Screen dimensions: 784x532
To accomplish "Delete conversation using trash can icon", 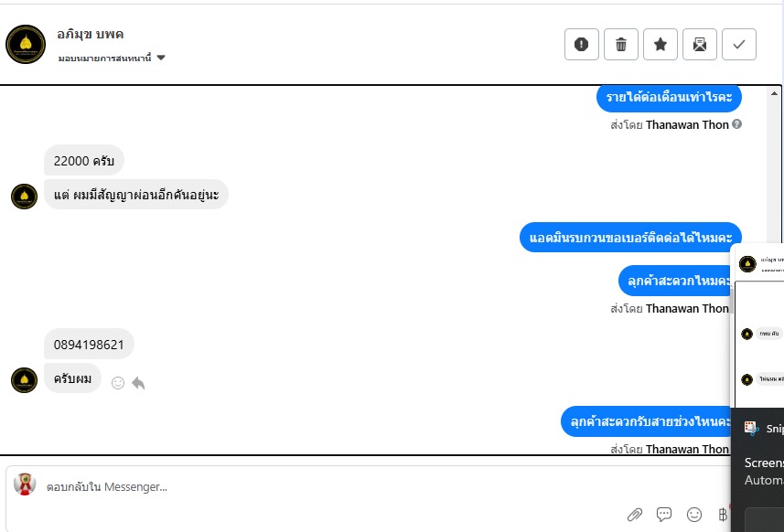I will (621, 45).
